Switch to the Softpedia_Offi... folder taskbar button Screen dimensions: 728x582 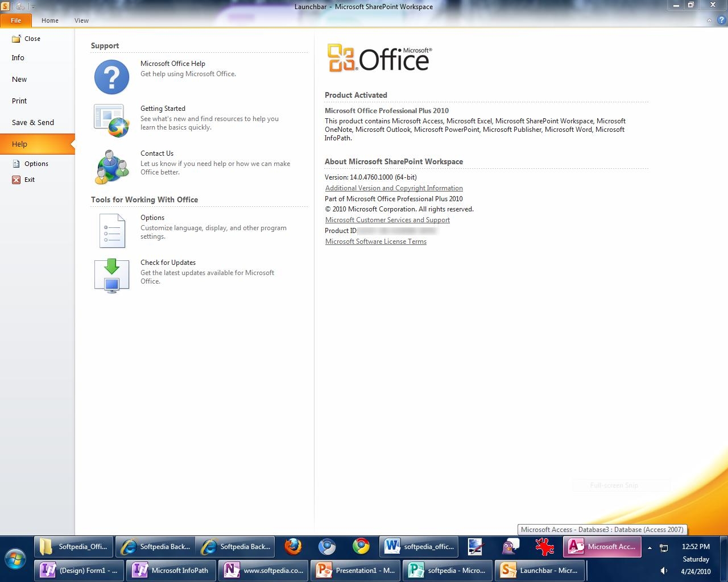[x=74, y=547]
